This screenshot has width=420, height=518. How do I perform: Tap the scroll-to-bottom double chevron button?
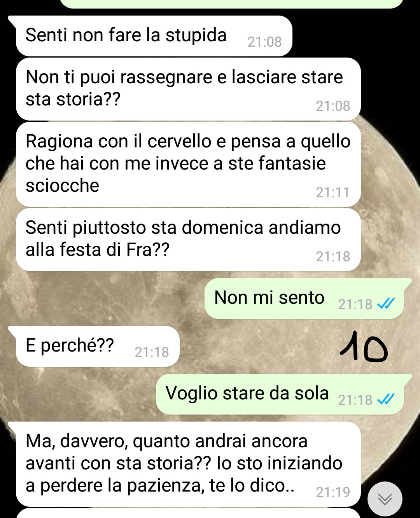tap(385, 499)
